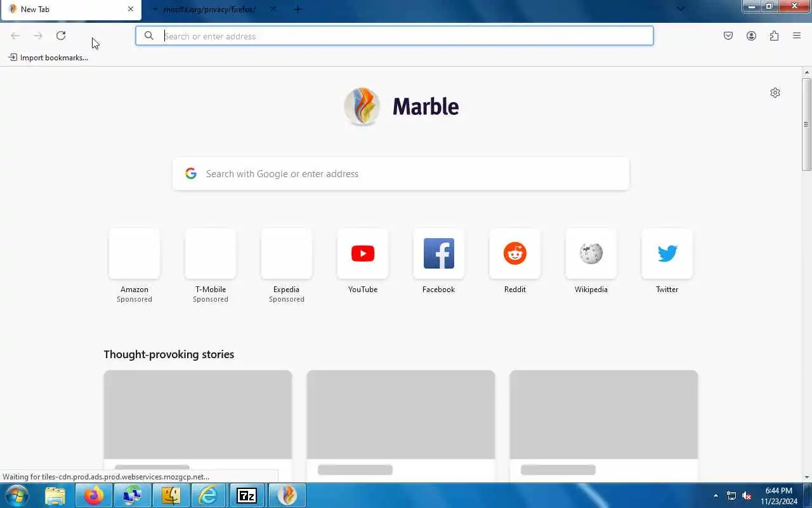Click Import bookmarks link
Screen dimensions: 812x508
48,58
